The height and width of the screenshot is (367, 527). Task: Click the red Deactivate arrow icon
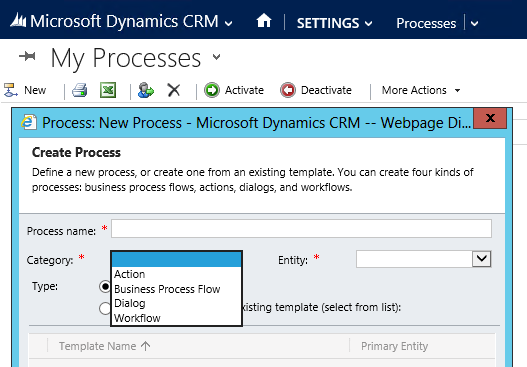[x=288, y=90]
